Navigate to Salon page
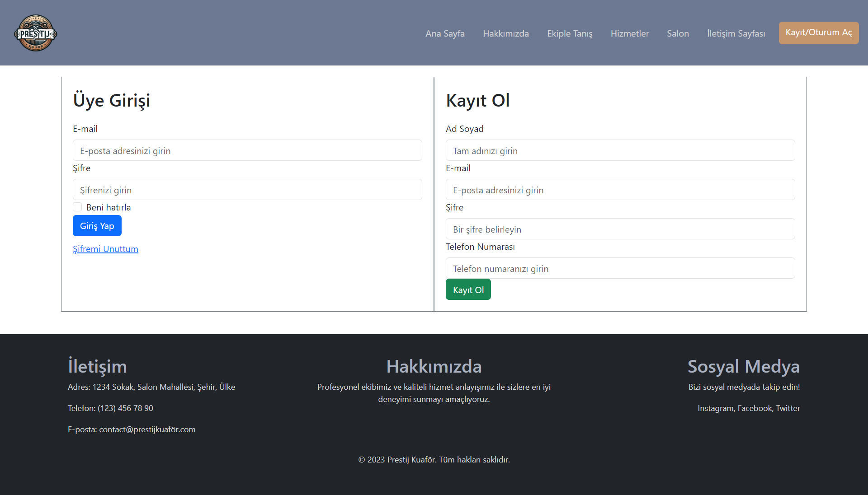Image resolution: width=868 pixels, height=495 pixels. [x=678, y=33]
